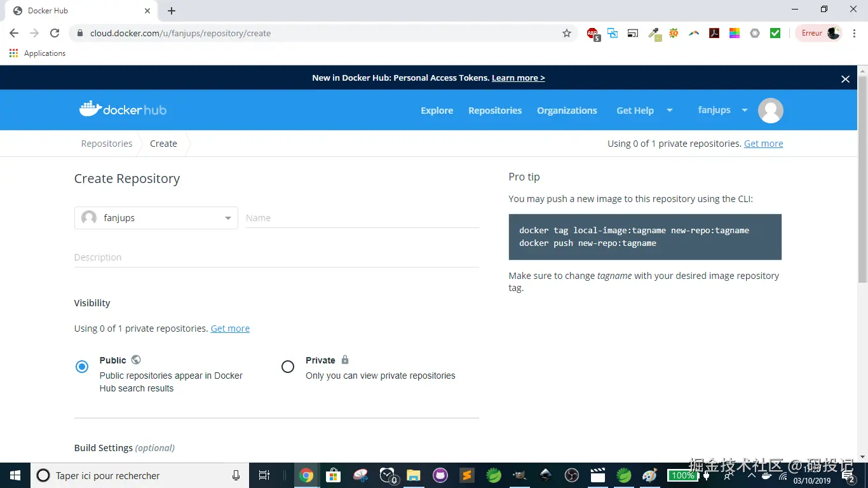This screenshot has height=488, width=868.
Task: Close the Docker Hub tab
Action: (x=147, y=11)
